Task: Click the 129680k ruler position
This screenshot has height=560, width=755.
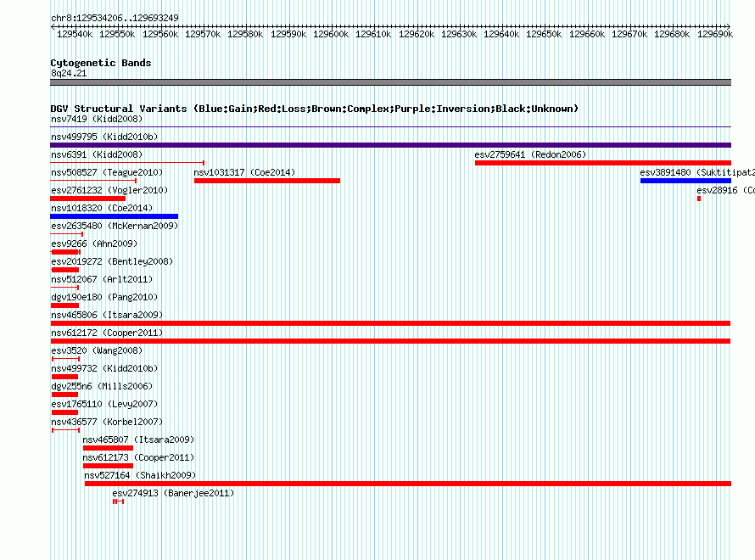Action: pos(672,34)
